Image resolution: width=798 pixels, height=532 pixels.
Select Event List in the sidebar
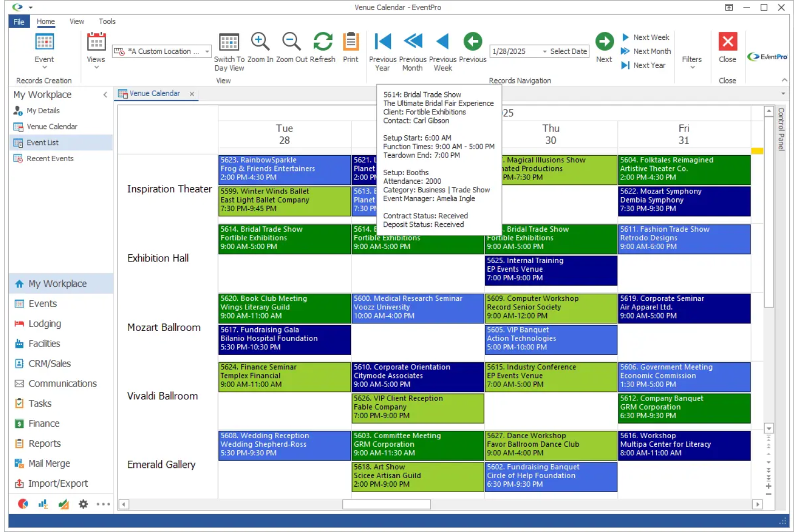[x=42, y=142]
